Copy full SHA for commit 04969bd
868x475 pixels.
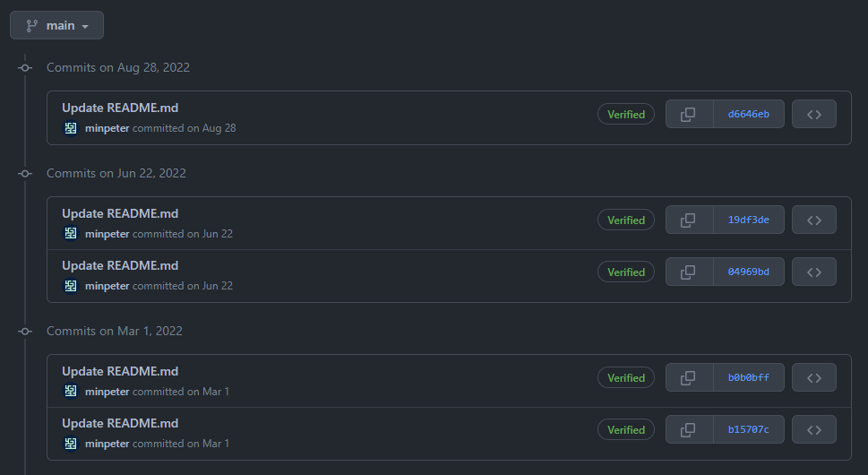(689, 272)
